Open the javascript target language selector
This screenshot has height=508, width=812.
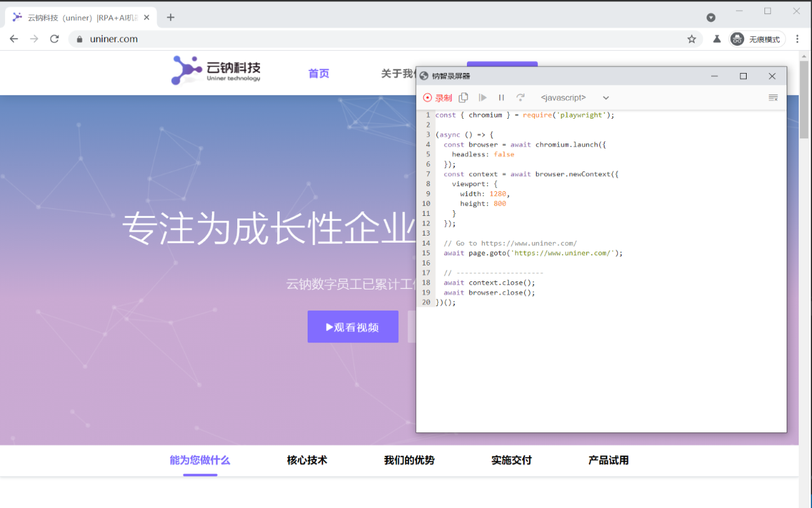click(x=563, y=97)
